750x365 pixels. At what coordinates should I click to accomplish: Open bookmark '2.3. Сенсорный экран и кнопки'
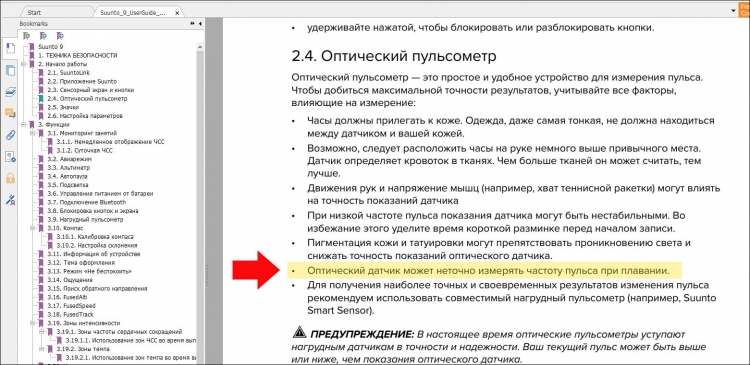tap(90, 90)
